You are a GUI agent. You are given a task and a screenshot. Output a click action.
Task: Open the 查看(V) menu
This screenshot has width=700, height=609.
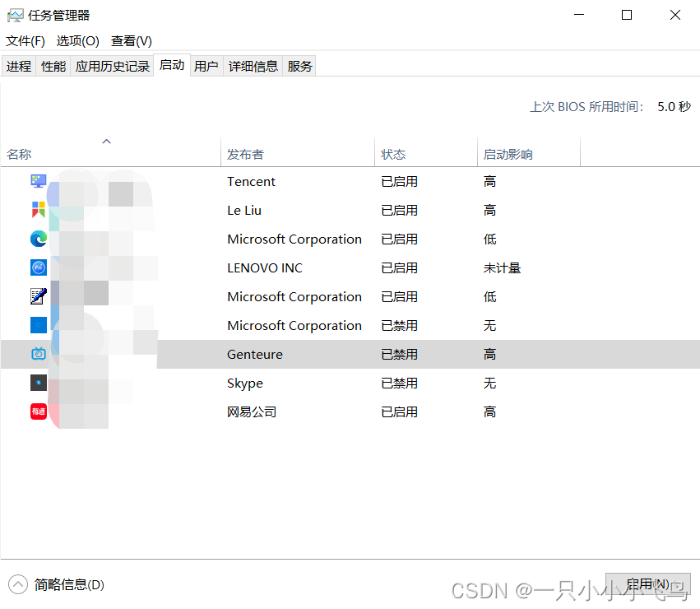pyautogui.click(x=132, y=41)
